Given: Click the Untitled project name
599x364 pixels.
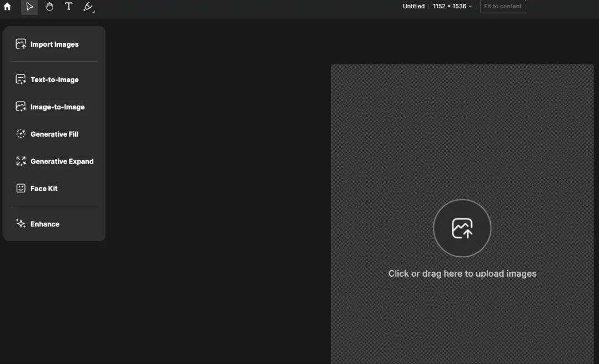Looking at the screenshot, I should pos(413,7).
